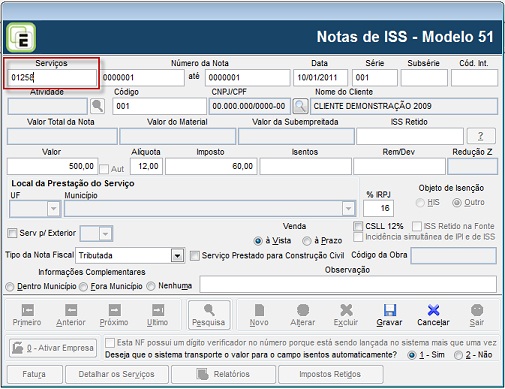505x389 pixels.
Task: Open the Fatura button
Action: (34, 374)
